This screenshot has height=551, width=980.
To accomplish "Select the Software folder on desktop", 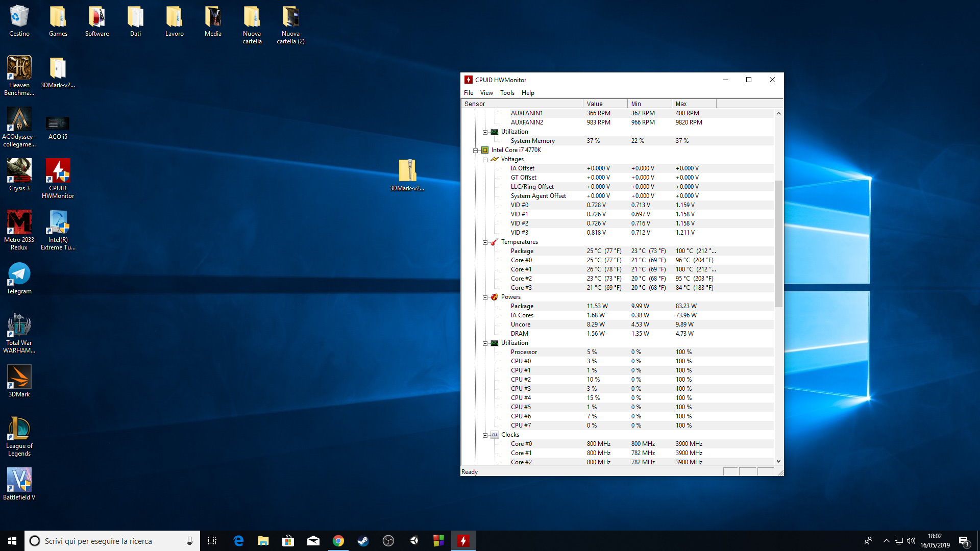I will point(97,21).
